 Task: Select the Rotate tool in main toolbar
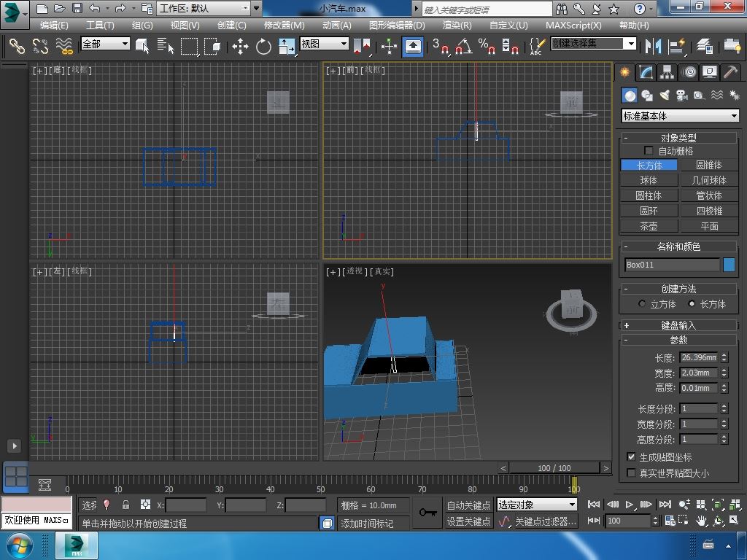pos(263,46)
